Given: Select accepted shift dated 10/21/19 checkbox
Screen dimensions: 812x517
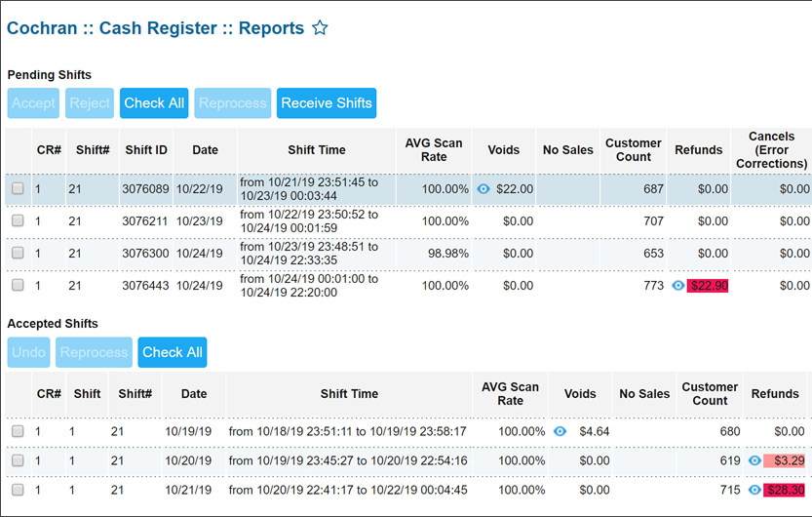Looking at the screenshot, I should pos(18,490).
